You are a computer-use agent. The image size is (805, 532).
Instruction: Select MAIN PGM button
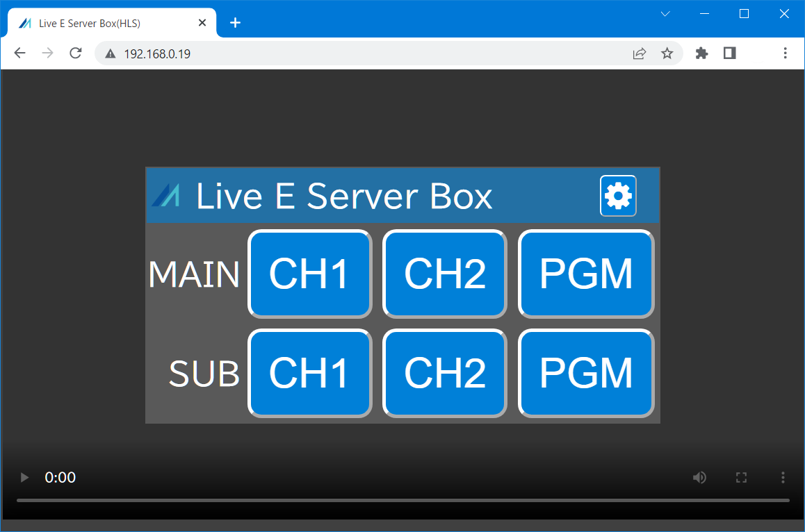(586, 274)
